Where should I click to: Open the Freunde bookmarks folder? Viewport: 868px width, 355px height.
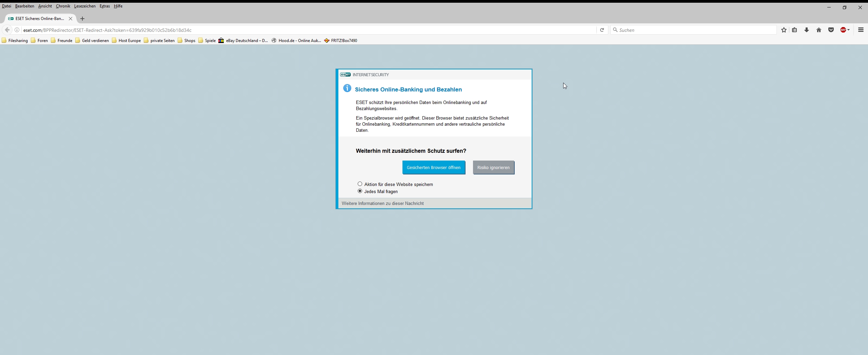[61, 40]
